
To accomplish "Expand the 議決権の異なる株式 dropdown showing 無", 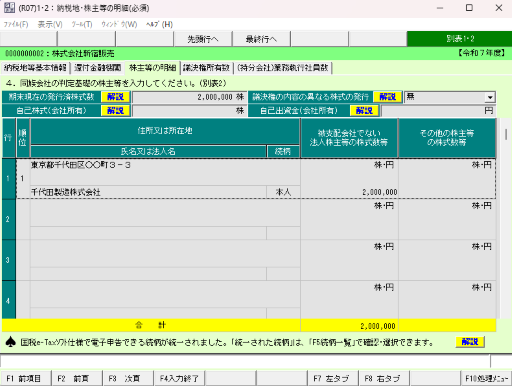I will 490,97.
